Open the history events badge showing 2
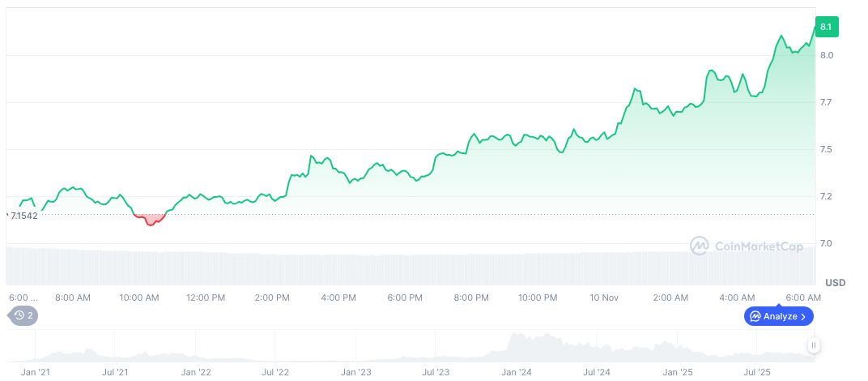868x381 pixels. click(x=23, y=315)
